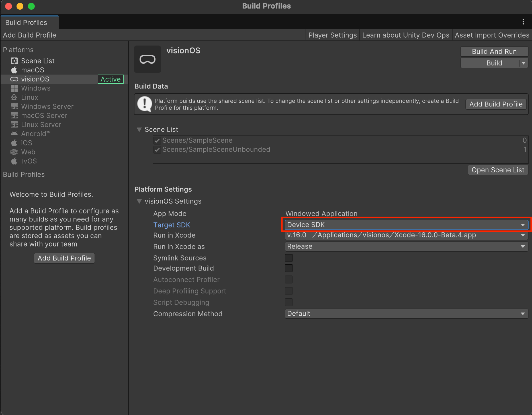Click the Platforms section header
The width and height of the screenshot is (532, 415).
(18, 50)
